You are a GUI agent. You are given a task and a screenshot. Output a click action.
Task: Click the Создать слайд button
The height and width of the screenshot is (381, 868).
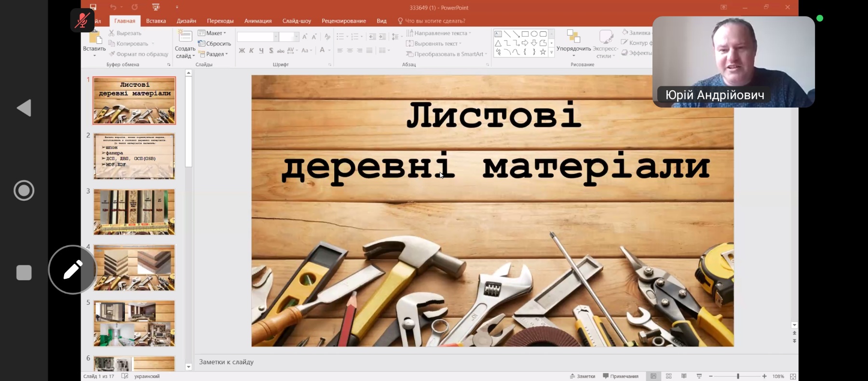point(185,43)
